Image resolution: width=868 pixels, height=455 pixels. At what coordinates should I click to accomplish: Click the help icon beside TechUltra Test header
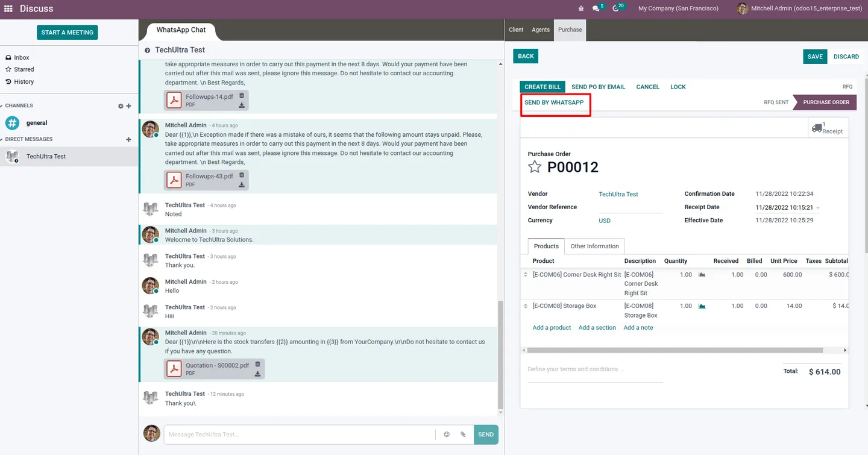[x=147, y=51]
